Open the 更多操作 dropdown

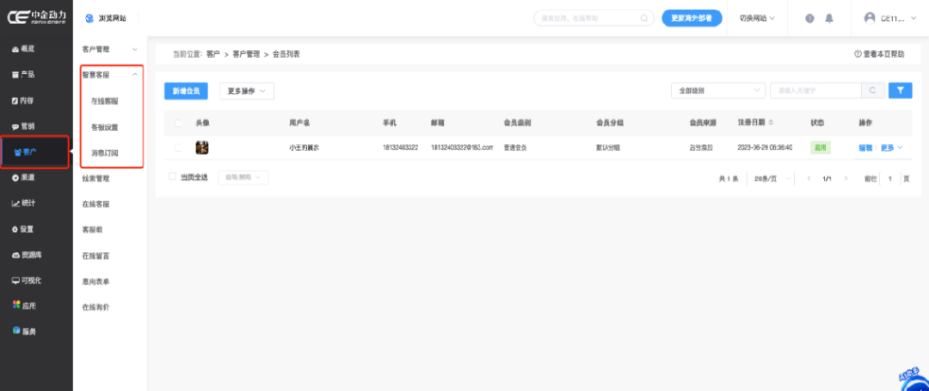point(246,91)
